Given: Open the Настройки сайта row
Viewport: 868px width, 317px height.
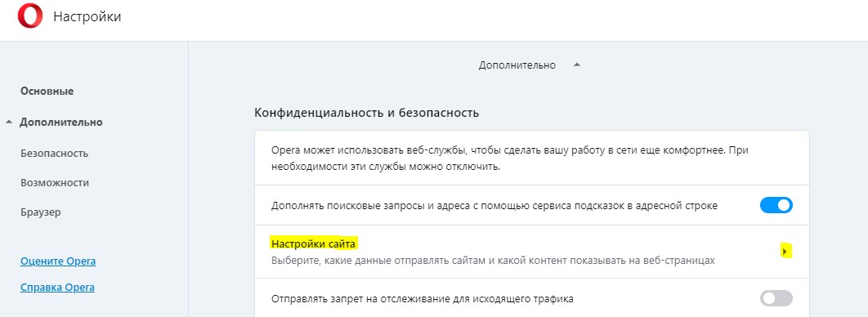Looking at the screenshot, I should pos(532,252).
